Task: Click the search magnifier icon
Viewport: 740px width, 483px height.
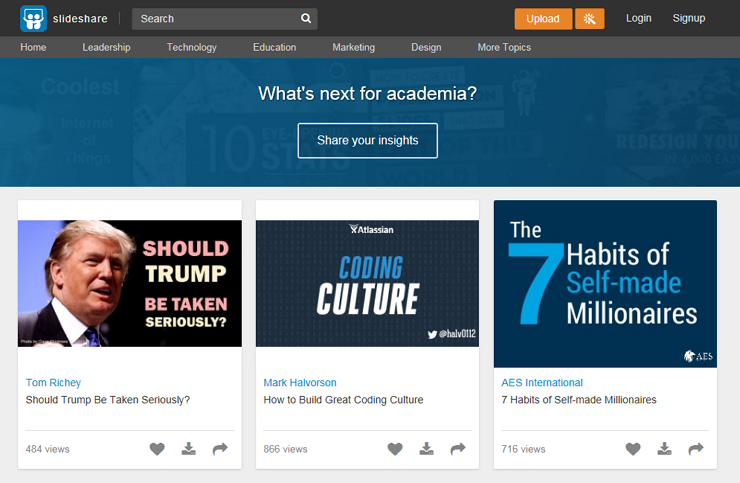Action: [x=306, y=18]
